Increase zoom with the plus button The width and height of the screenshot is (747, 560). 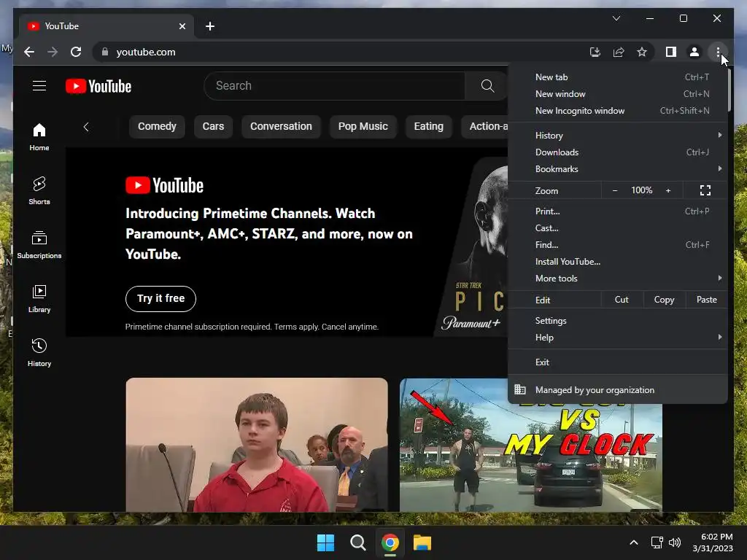[668, 190]
